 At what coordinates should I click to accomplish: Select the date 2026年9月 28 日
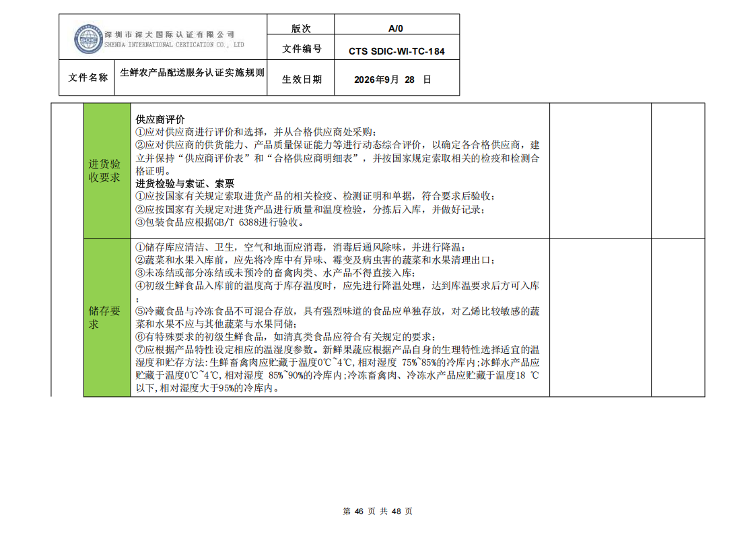click(x=392, y=80)
